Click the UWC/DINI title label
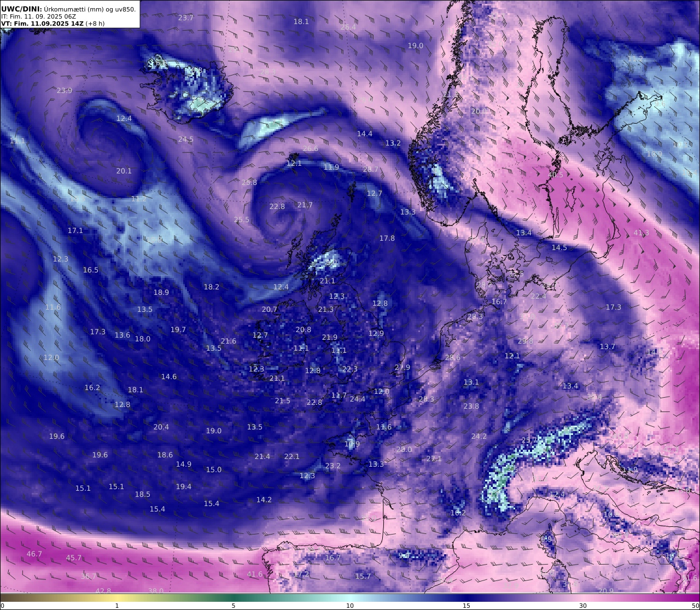700x610 pixels. coord(21,9)
